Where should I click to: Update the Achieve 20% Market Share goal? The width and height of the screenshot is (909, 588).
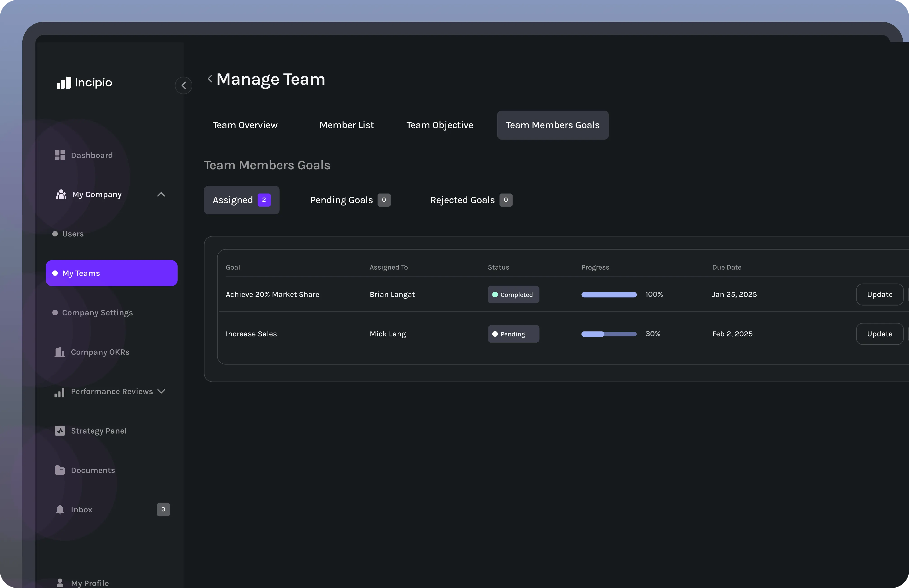click(879, 294)
